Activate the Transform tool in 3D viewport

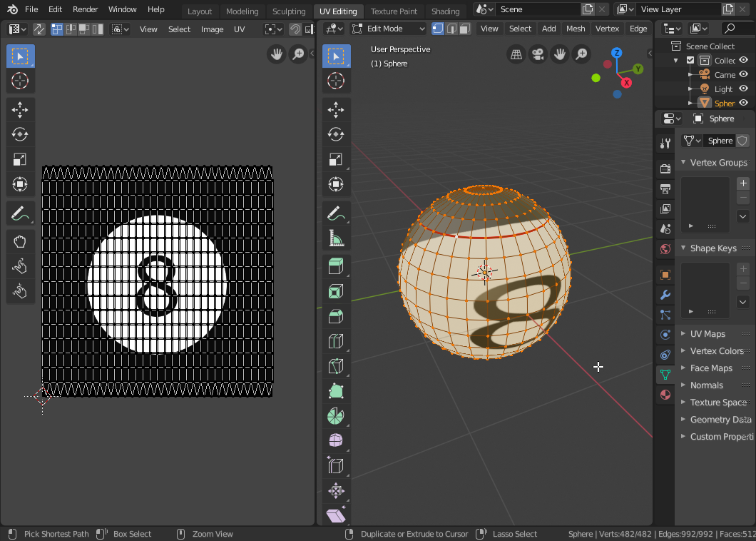(x=336, y=184)
